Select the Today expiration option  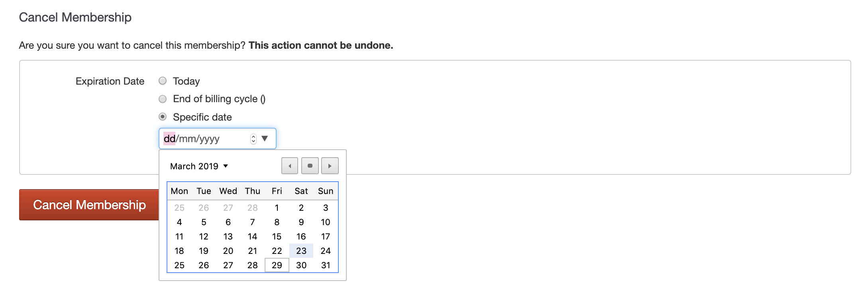click(163, 81)
